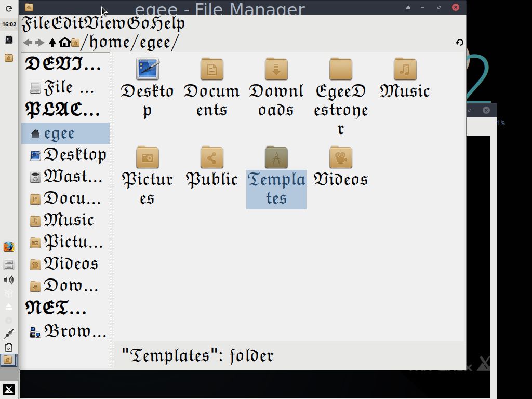532x399 pixels.
Task: Open a terminal from the left dock
Action: point(8,40)
